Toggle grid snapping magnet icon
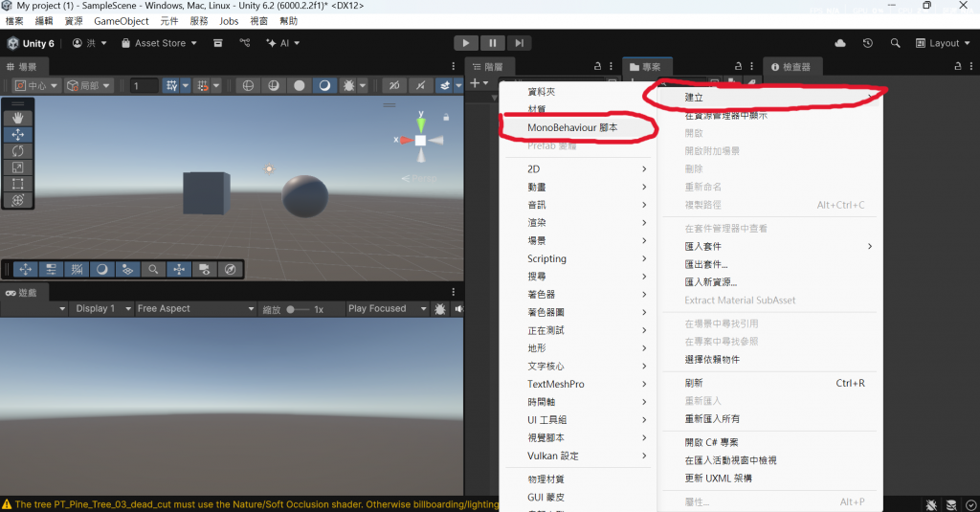Viewport: 980px width, 512px height. point(203,85)
